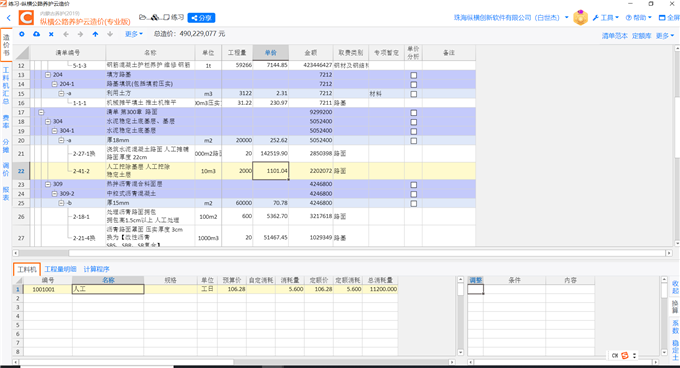The width and height of the screenshot is (680, 368).
Task: Click the down arrow of adjustment panel right scrollbar
Action: (664, 352)
